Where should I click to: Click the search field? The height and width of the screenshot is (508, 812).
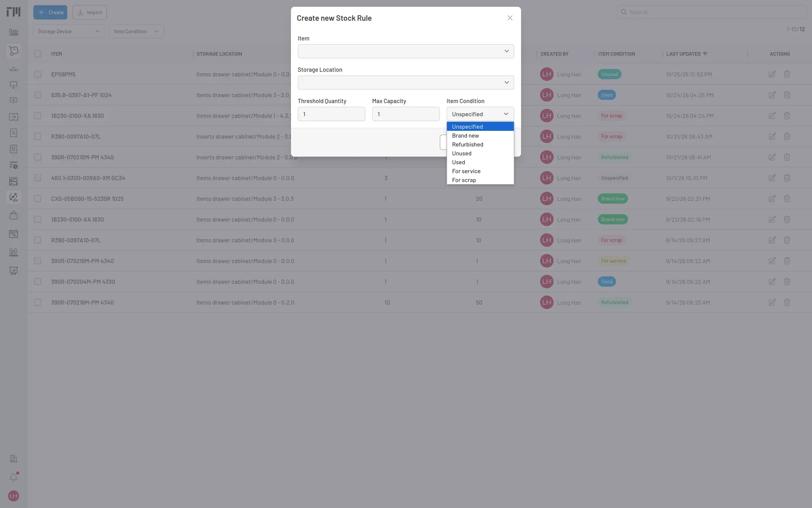point(712,12)
